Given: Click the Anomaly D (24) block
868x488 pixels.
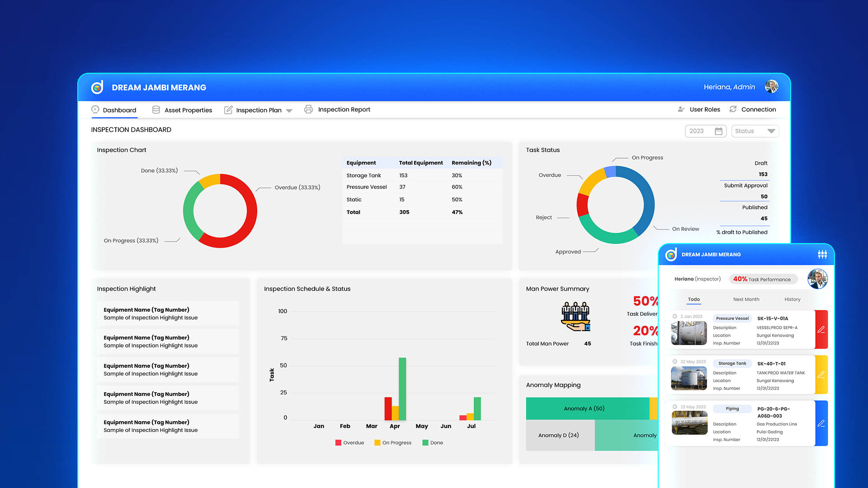Looking at the screenshot, I should click(560, 435).
